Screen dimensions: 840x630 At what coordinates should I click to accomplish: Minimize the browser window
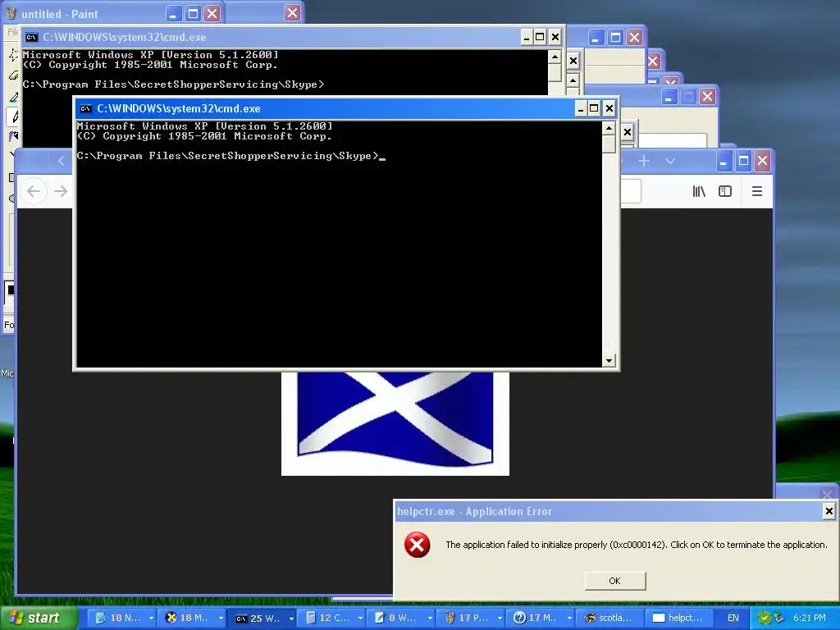pyautogui.click(x=724, y=161)
